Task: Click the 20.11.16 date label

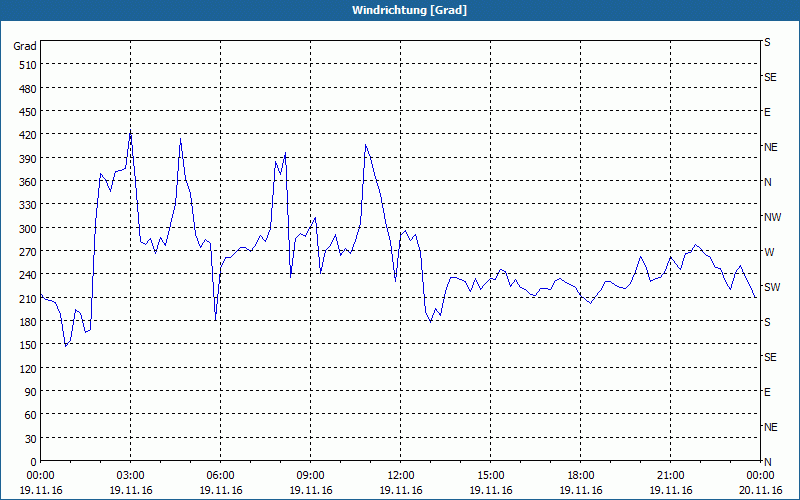Action: pyautogui.click(x=760, y=491)
